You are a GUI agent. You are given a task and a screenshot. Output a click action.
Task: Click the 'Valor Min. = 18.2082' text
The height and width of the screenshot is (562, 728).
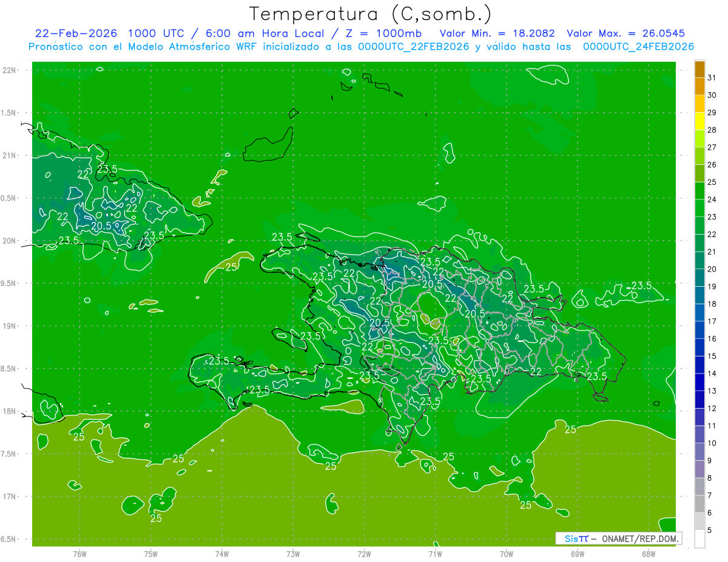pyautogui.click(x=497, y=33)
